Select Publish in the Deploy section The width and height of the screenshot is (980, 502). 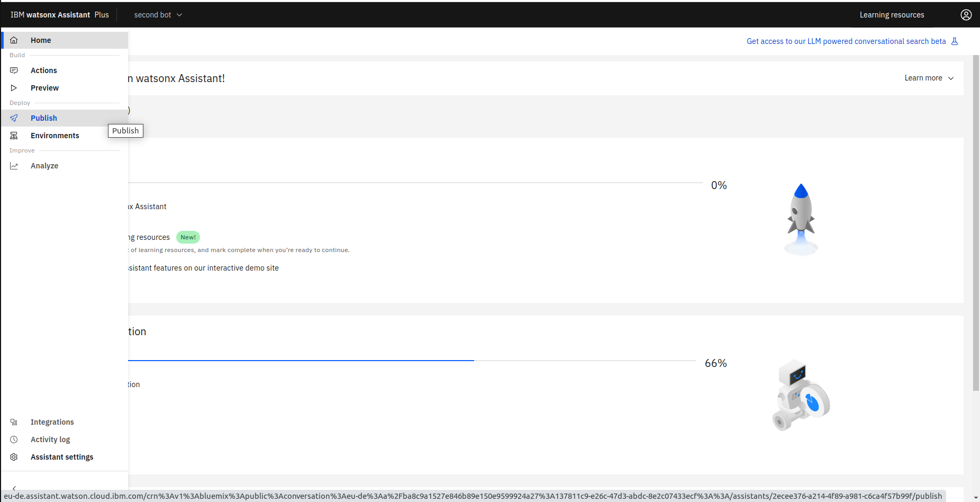tap(65, 118)
